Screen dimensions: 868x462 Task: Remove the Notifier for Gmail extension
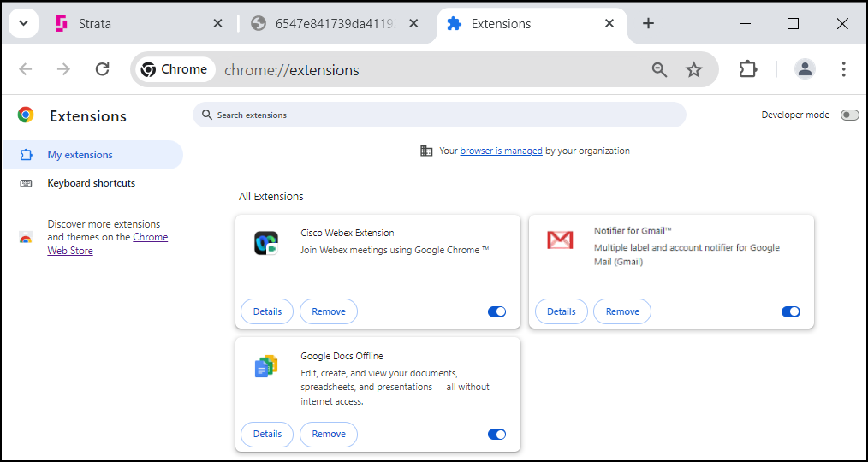pos(622,311)
